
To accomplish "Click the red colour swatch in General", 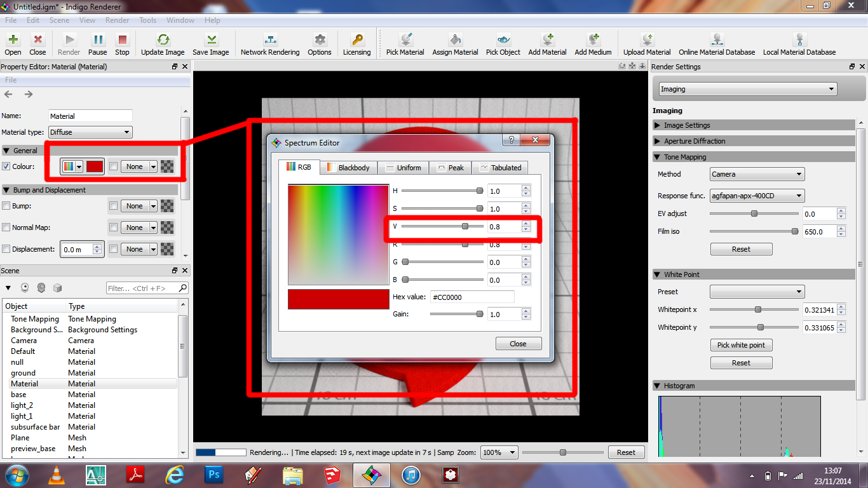I will [95, 166].
